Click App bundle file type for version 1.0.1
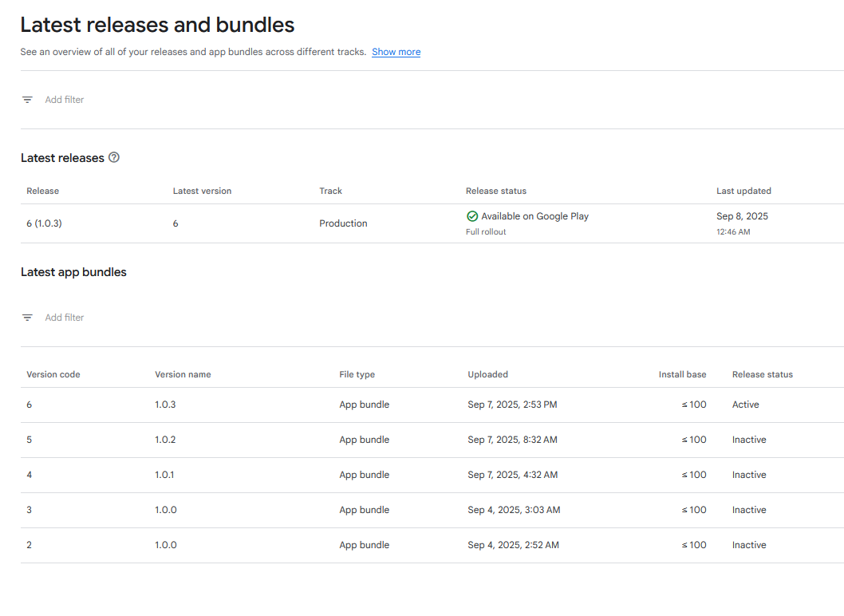 [365, 475]
